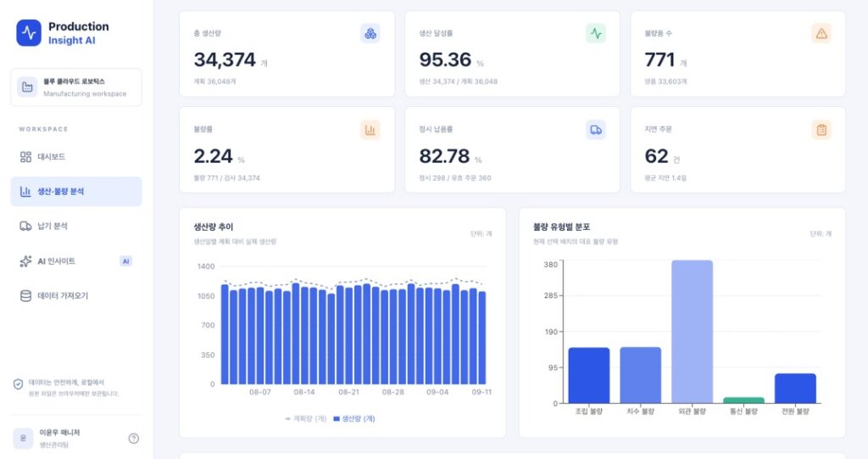Image resolution: width=868 pixels, height=459 pixels.
Task: Open the 대시보드 dashboard menu item
Action: pos(75,157)
